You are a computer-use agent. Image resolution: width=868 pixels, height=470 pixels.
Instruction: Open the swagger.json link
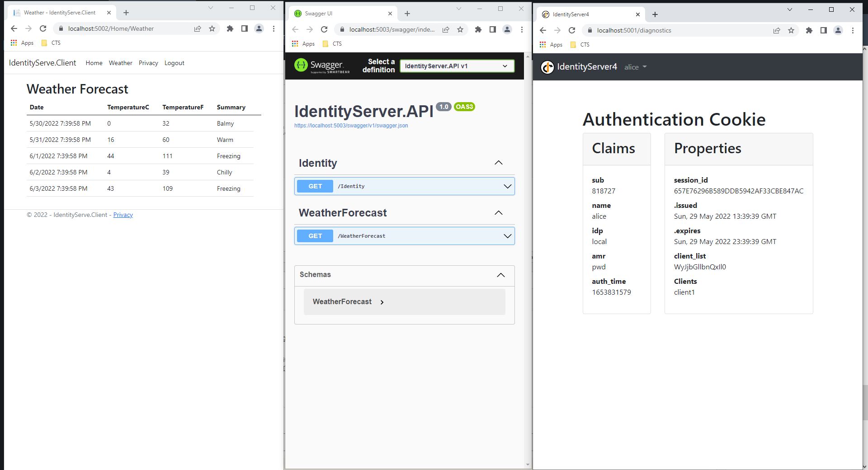[x=351, y=126]
